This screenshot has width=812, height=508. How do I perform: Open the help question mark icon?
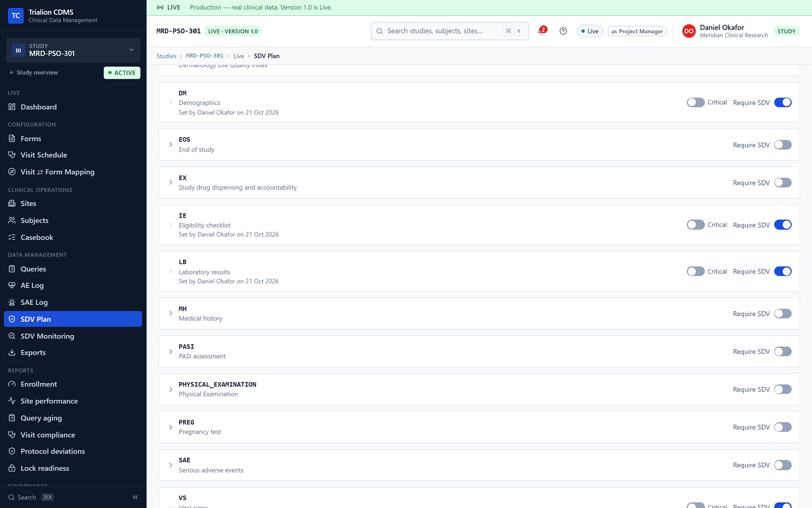pyautogui.click(x=563, y=31)
